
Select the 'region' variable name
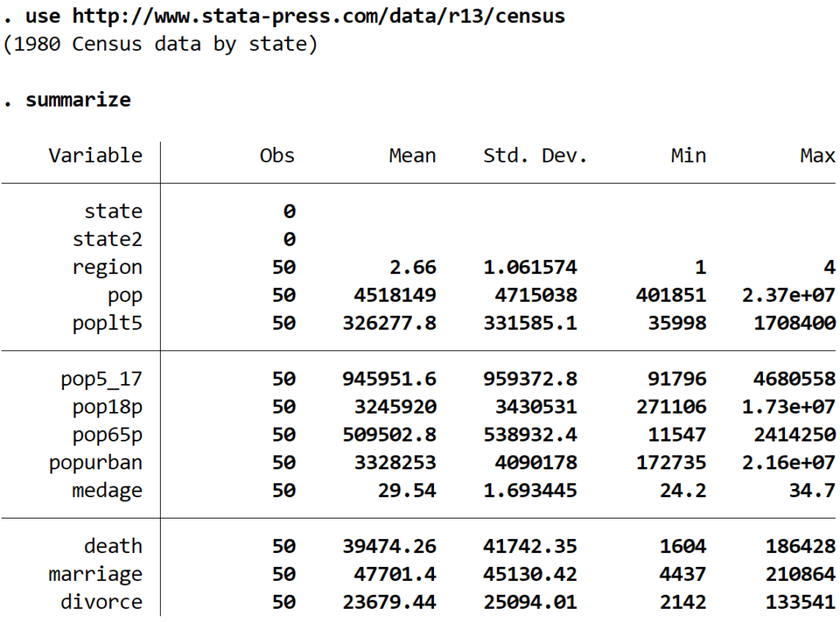pos(107,268)
